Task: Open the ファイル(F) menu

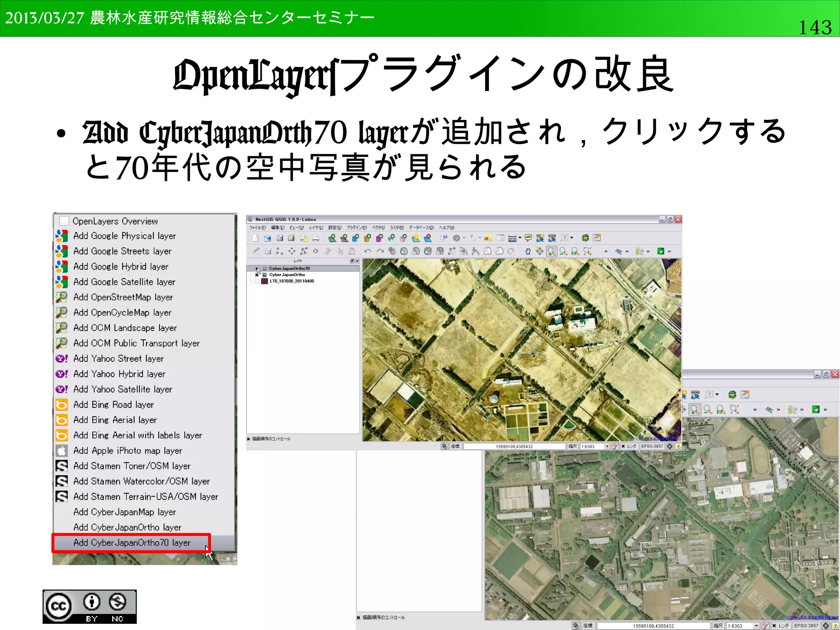Action: pyautogui.click(x=258, y=227)
